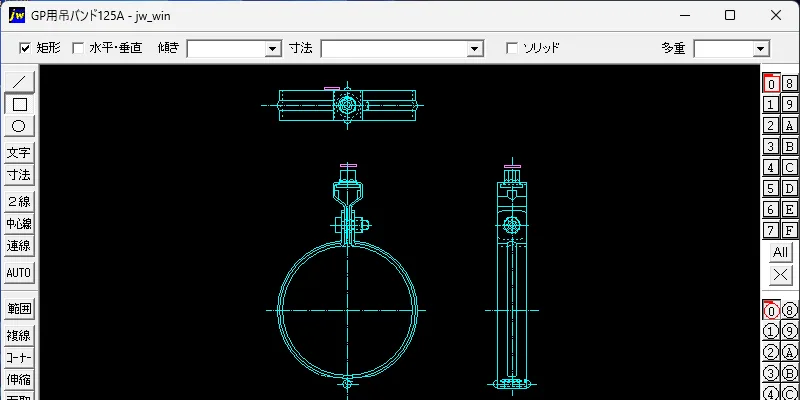Select square layer 7 button

click(771, 230)
